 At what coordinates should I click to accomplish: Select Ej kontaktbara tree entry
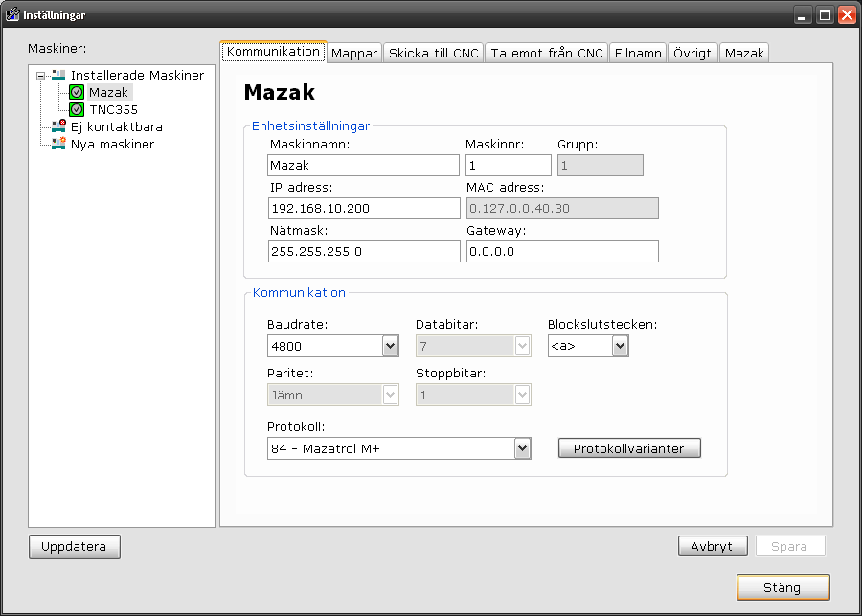[117, 127]
